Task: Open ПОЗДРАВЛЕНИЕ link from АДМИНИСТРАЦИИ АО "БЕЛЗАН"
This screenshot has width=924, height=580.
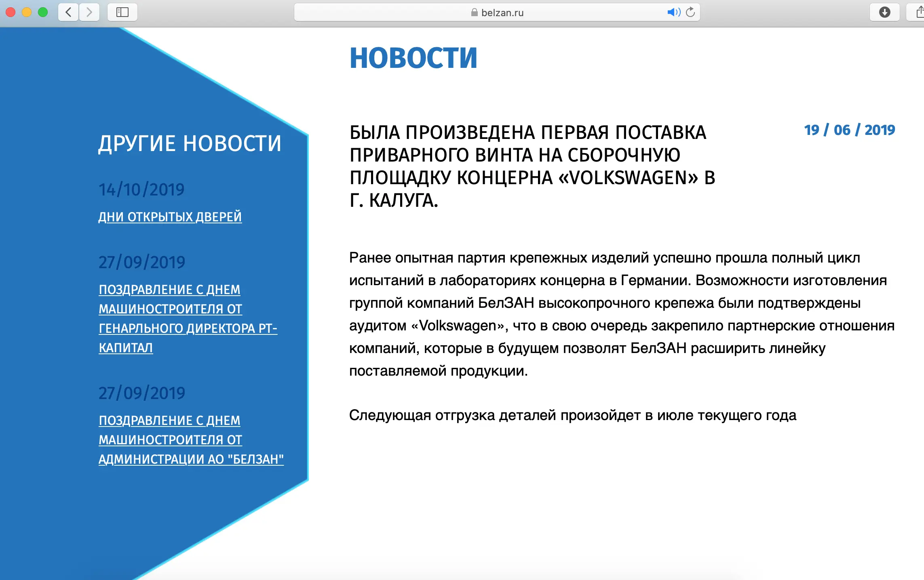Action: pos(191,439)
